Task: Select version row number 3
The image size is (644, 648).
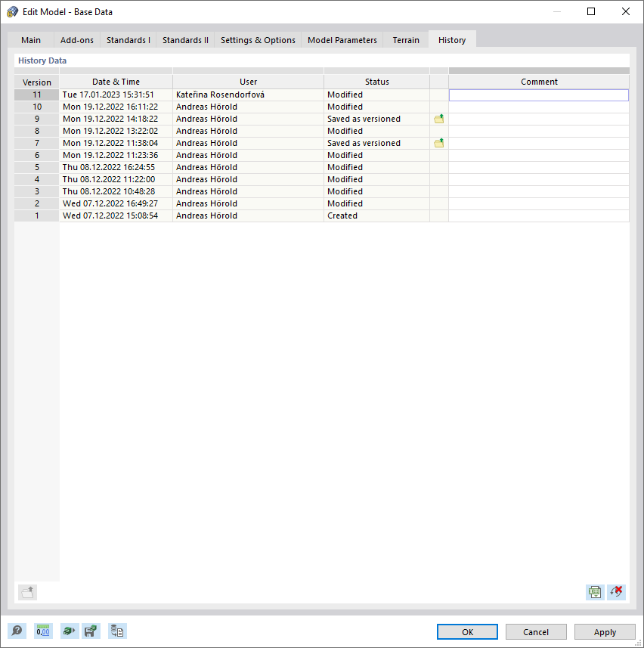Action: click(37, 191)
